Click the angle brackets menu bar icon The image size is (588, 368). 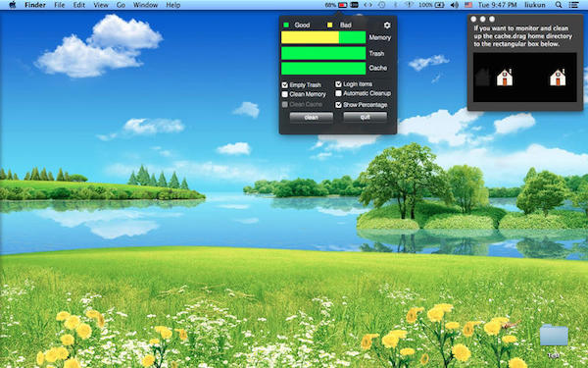367,5
